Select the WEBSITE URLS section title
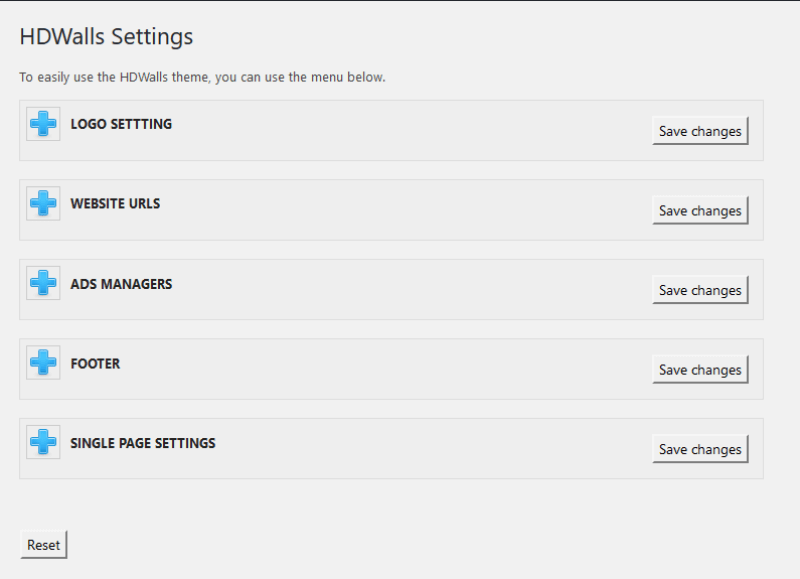The width and height of the screenshot is (800, 579). pyautogui.click(x=115, y=204)
